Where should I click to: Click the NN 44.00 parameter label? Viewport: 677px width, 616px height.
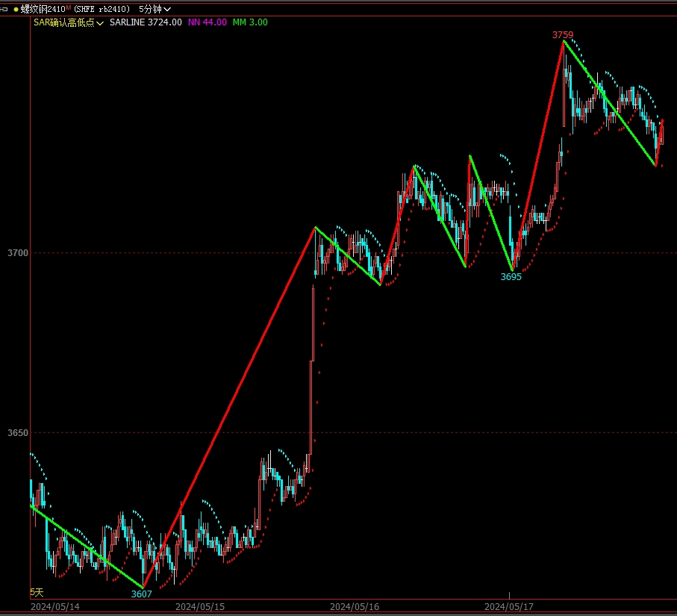[207, 22]
